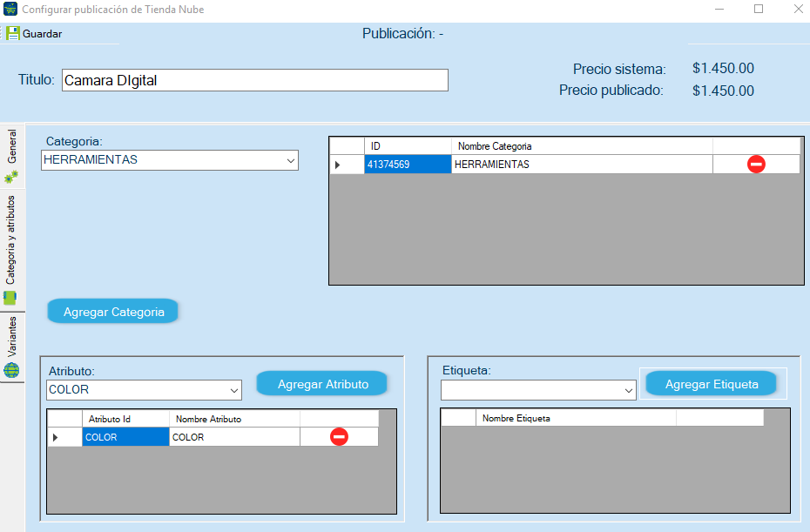Screen dimensions: 810x532
Task: Select the Categoria y atributos tab
Action: (x=12, y=250)
